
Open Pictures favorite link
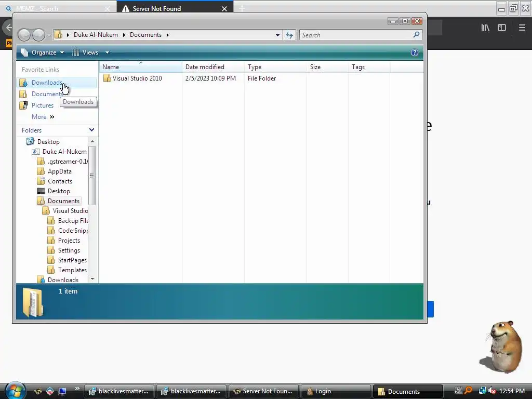(43, 105)
